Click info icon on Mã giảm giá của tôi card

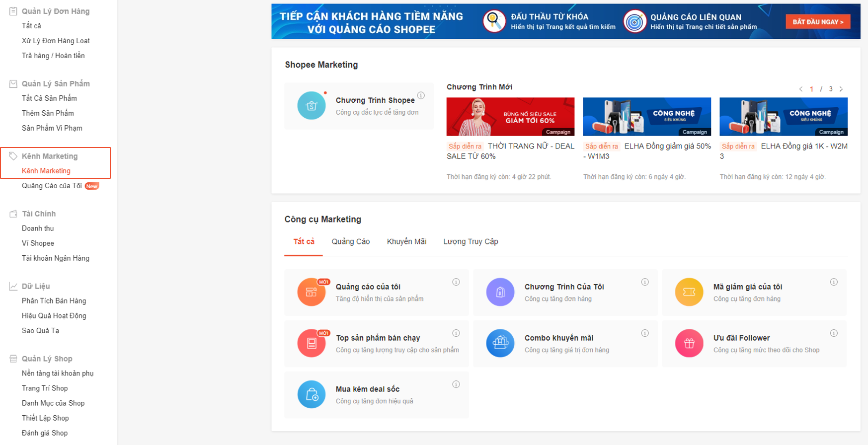point(834,282)
